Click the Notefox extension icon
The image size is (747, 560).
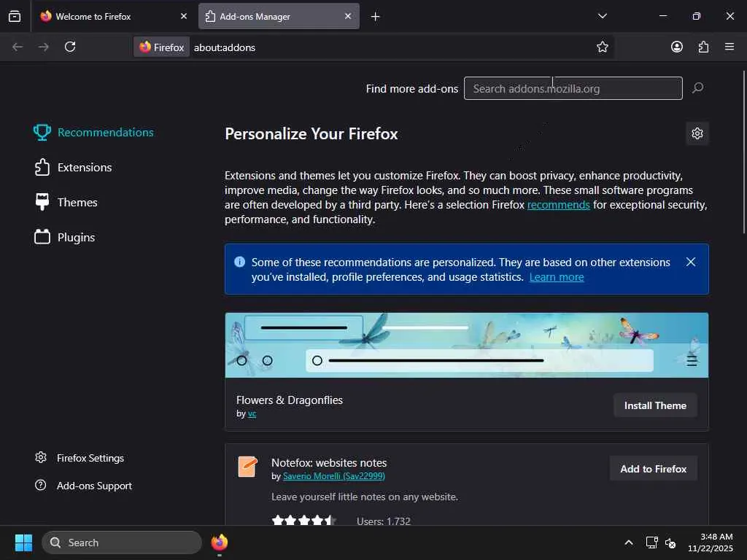(248, 467)
